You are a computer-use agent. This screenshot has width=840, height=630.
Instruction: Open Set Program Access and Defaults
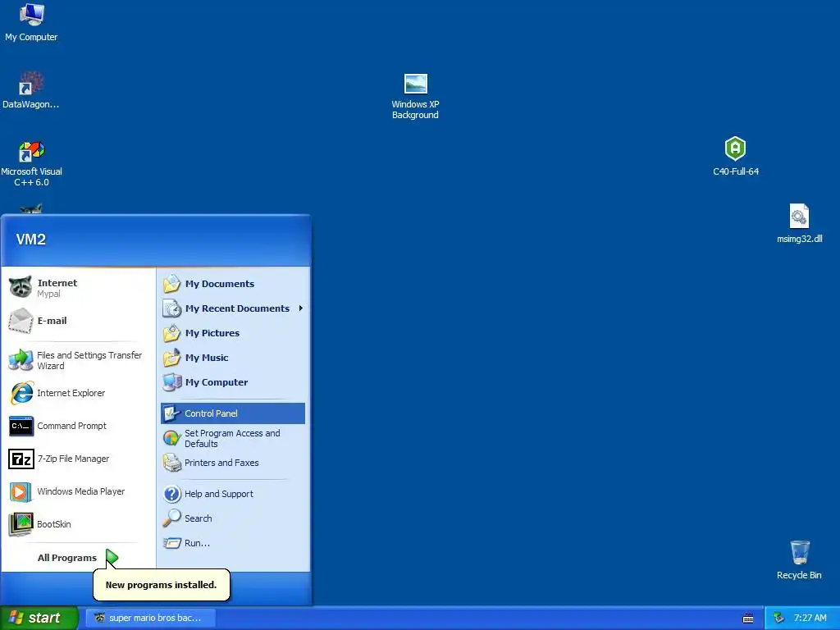[x=233, y=438]
